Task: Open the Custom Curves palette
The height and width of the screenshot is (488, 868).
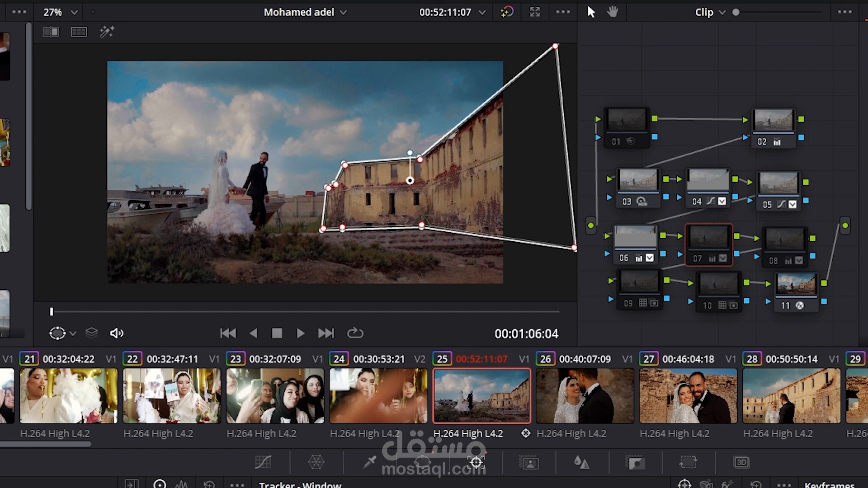Action: [264, 462]
